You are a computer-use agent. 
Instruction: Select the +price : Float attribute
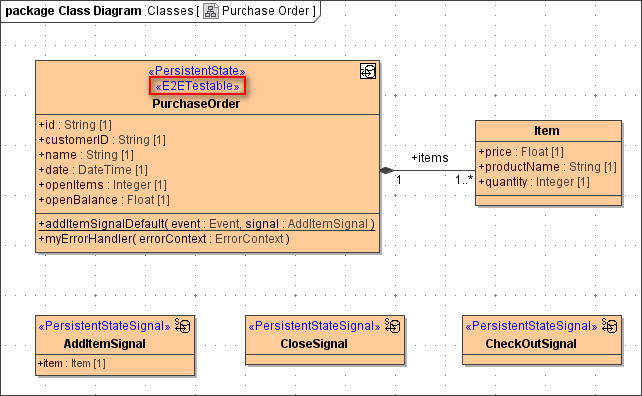(x=521, y=152)
